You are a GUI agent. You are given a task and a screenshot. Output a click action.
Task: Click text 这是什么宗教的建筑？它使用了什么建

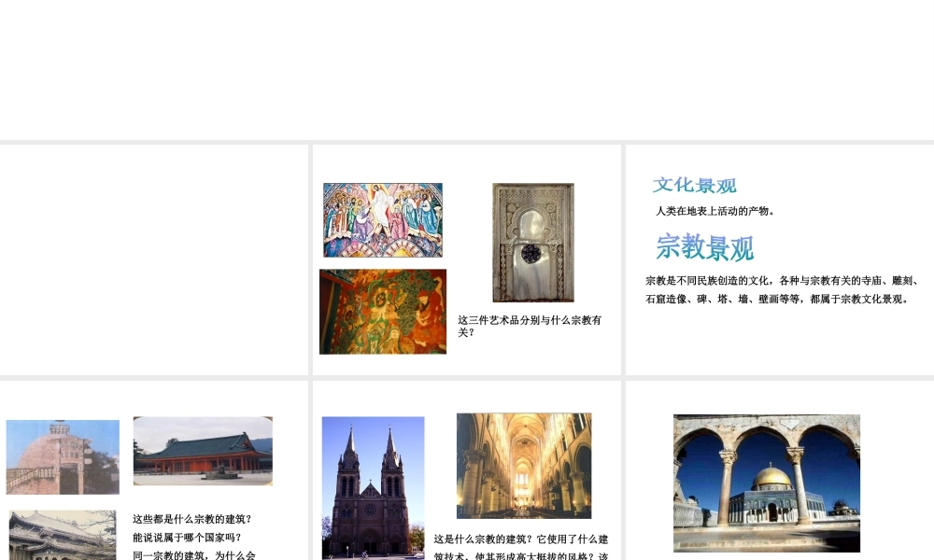520,539
